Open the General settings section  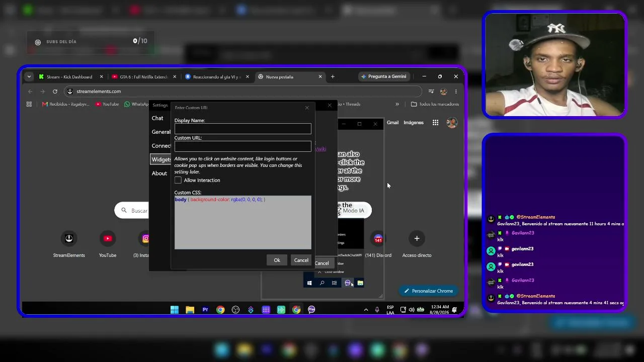(x=161, y=132)
